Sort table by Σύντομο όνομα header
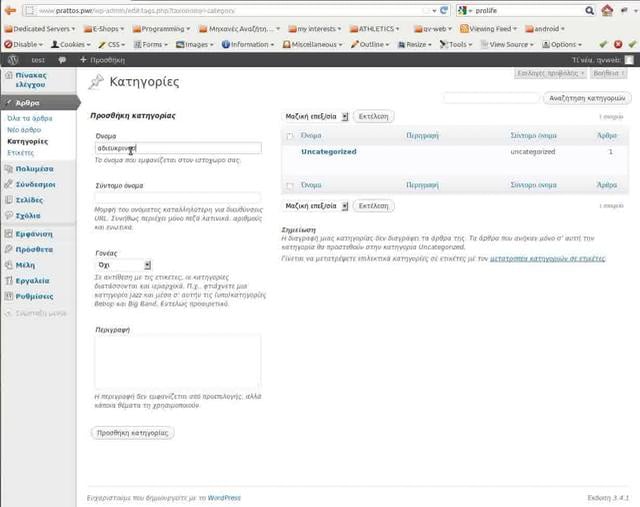 point(533,136)
